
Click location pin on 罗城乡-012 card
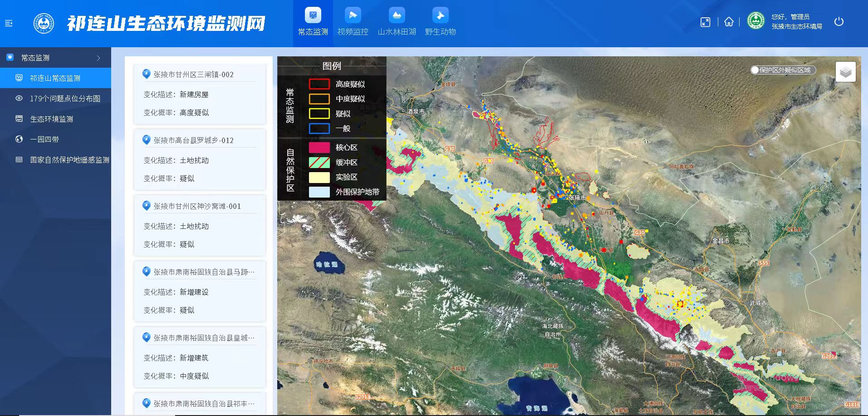click(x=146, y=140)
